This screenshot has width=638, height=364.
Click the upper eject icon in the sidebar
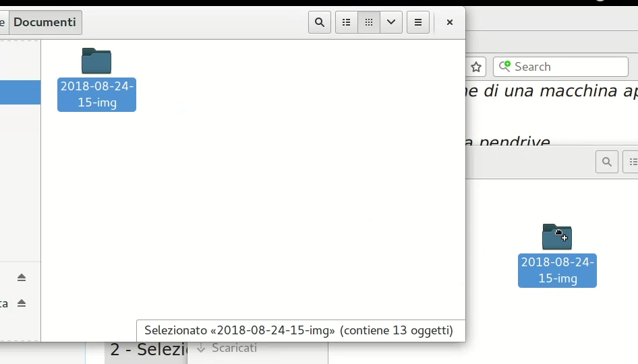tap(22, 278)
